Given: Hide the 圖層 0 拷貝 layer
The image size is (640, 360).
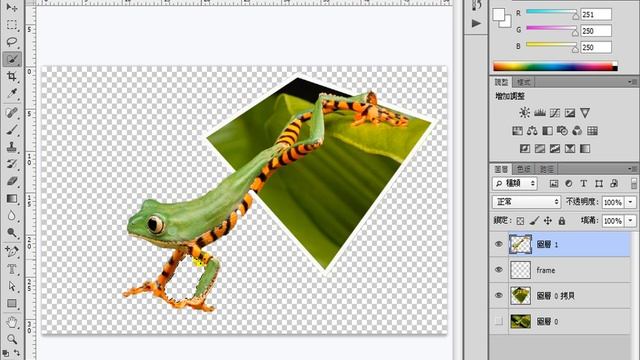Looking at the screenshot, I should click(x=499, y=296).
